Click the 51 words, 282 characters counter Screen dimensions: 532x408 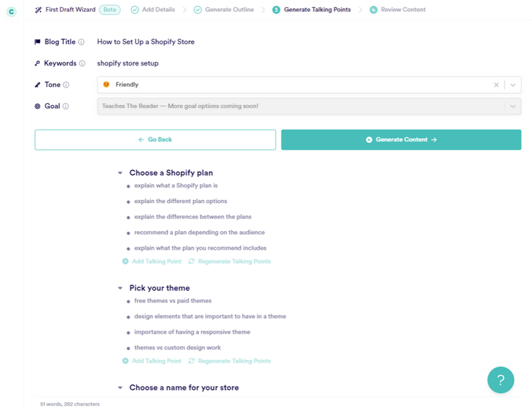[x=70, y=404]
